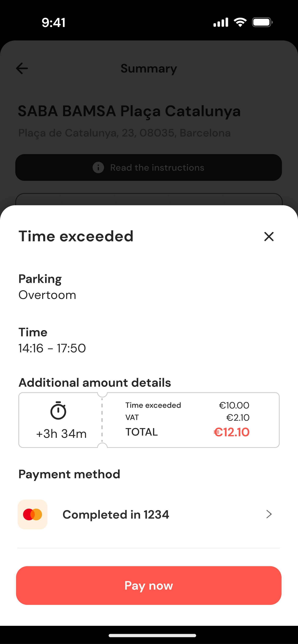This screenshot has width=298, height=644.
Task: Open Read the instructions button
Action: pyautogui.click(x=148, y=168)
